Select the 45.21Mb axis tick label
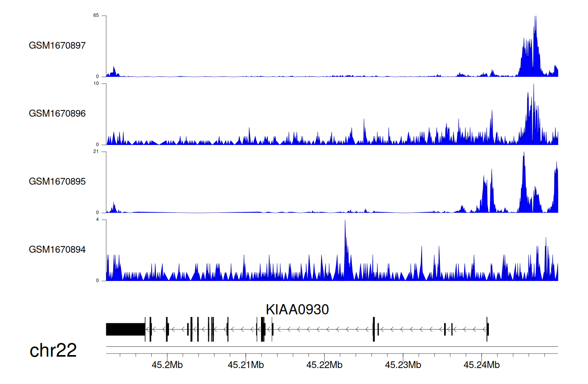588x384 pixels. (246, 365)
